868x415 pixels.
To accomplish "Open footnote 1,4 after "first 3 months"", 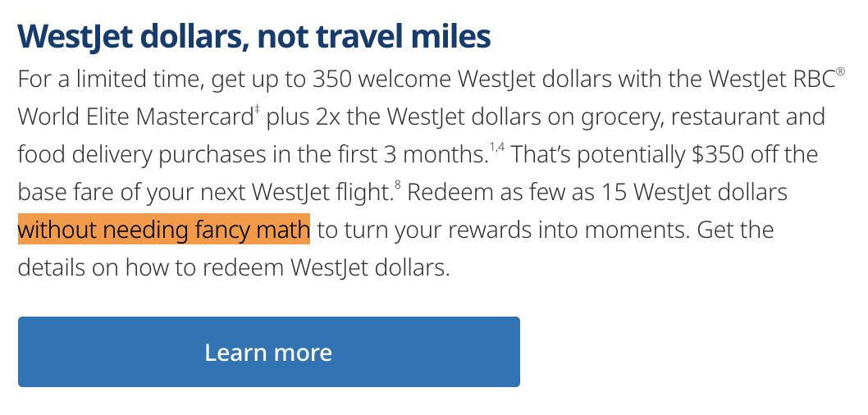I will click(498, 148).
